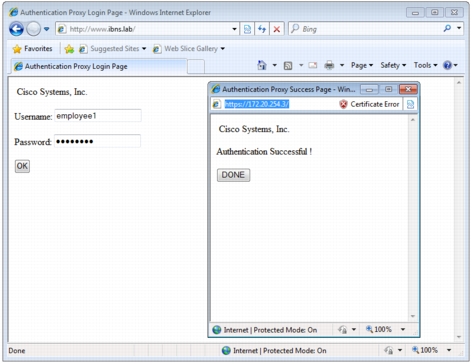
Task: Click the Compatibility View icon in popup window
Action: tap(410, 104)
